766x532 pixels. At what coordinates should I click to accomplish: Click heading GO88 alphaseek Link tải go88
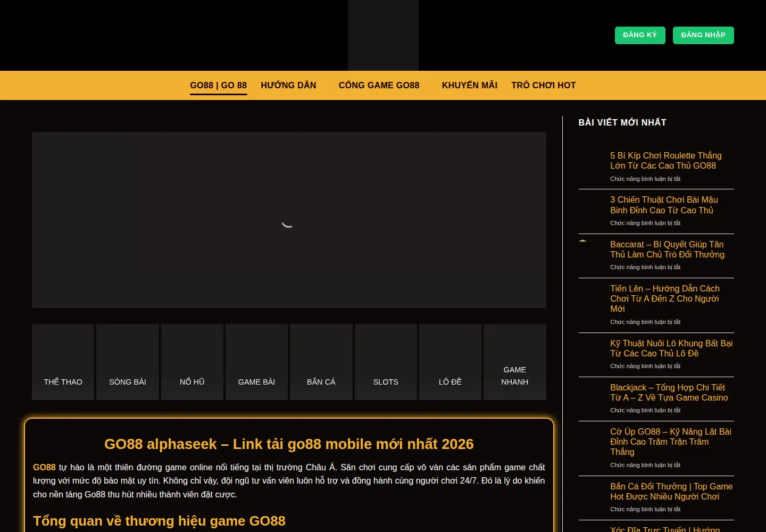(289, 444)
